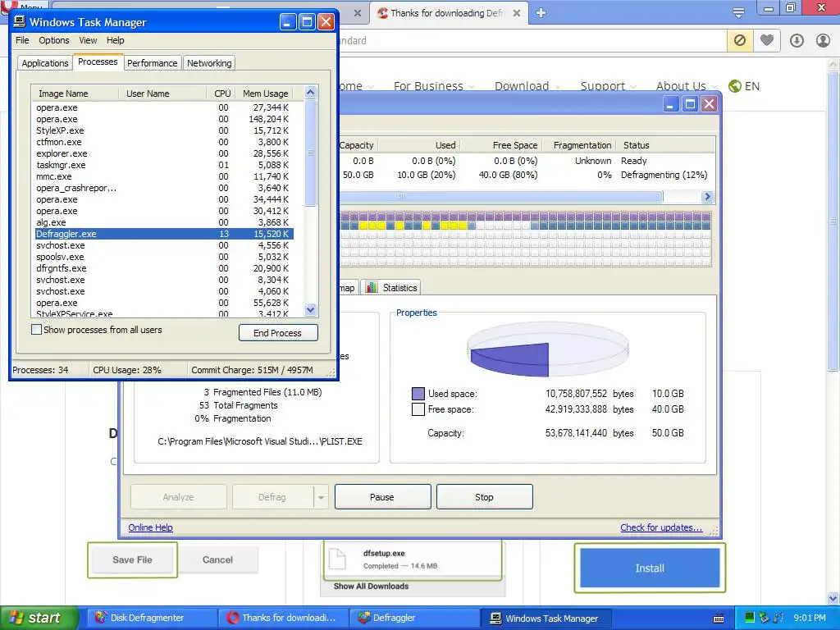Expand the For Business menu on the website
The height and width of the screenshot is (630, 840).
tap(434, 85)
